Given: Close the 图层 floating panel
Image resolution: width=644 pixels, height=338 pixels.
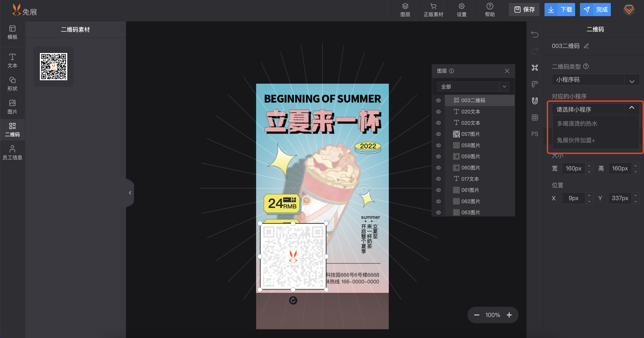Looking at the screenshot, I should (507, 71).
